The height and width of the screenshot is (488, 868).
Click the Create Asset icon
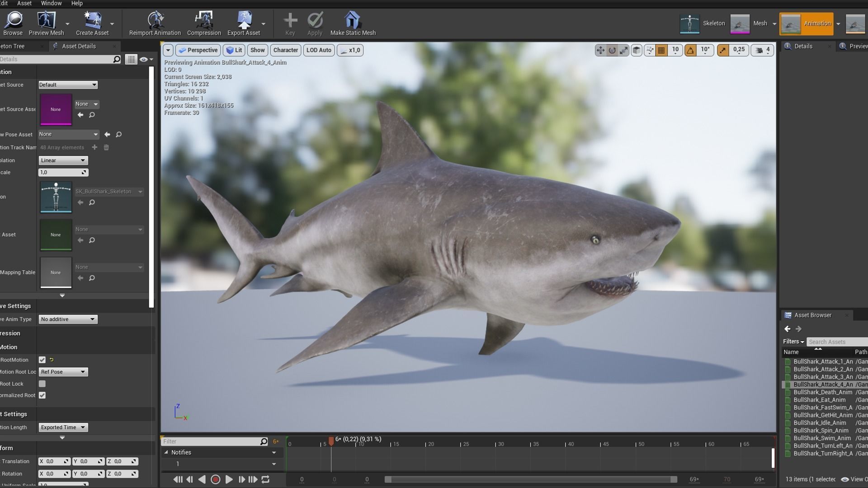[x=92, y=20]
